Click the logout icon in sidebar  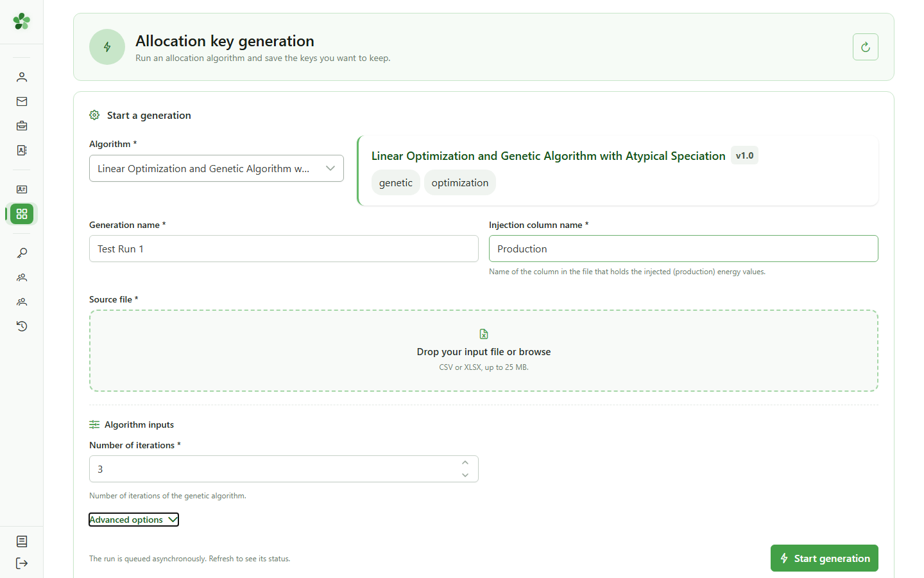tap(22, 563)
